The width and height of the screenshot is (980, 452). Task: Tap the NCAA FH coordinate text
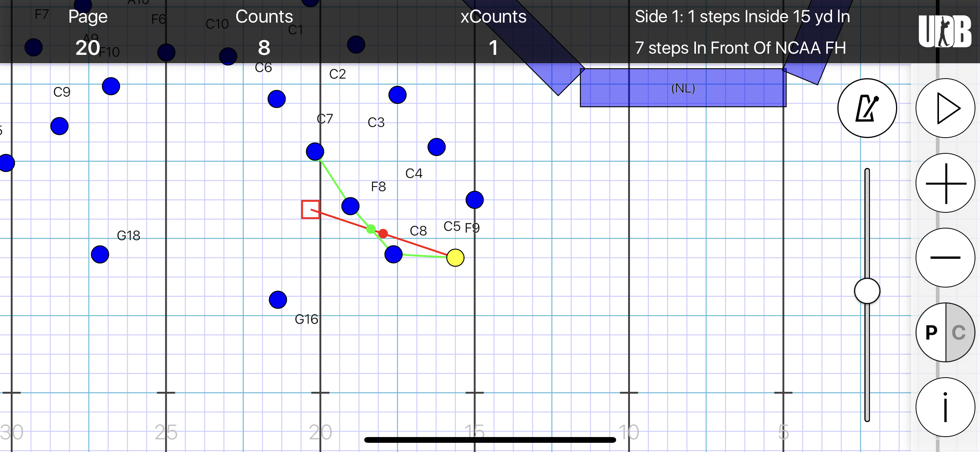(740, 48)
